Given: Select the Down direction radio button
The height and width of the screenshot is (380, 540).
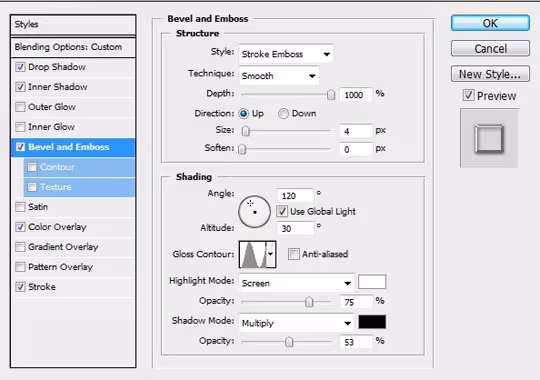Looking at the screenshot, I should pyautogui.click(x=283, y=113).
